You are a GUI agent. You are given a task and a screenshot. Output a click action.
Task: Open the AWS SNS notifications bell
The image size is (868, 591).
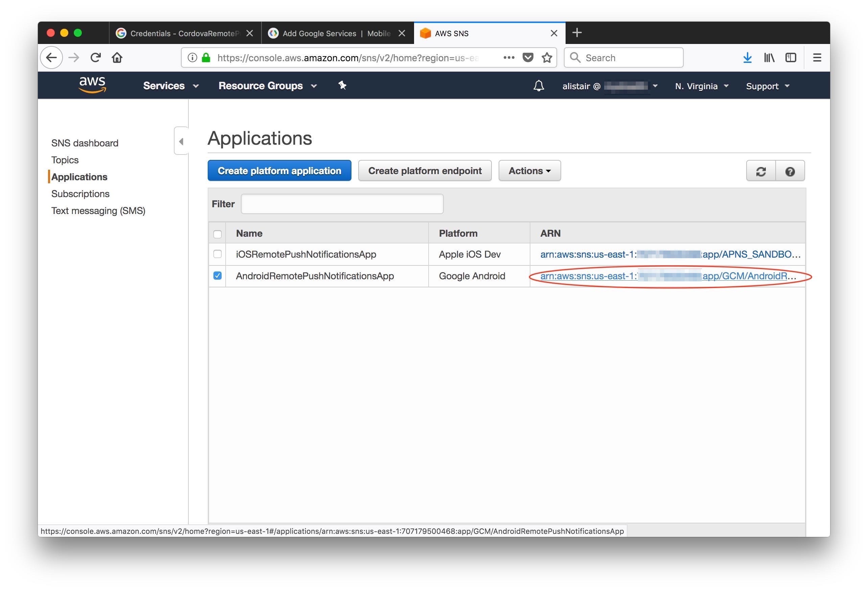tap(539, 86)
